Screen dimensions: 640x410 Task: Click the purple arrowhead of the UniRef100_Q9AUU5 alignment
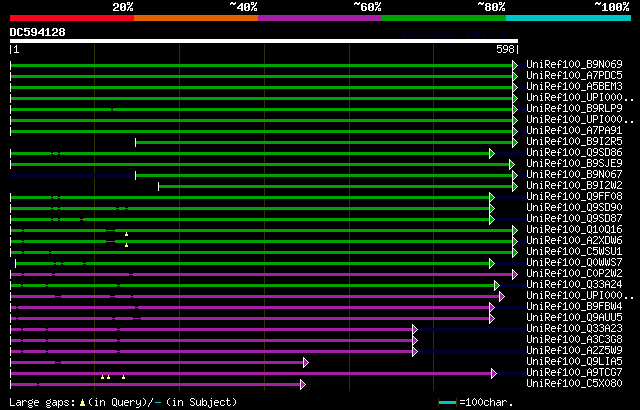pyautogui.click(x=492, y=319)
